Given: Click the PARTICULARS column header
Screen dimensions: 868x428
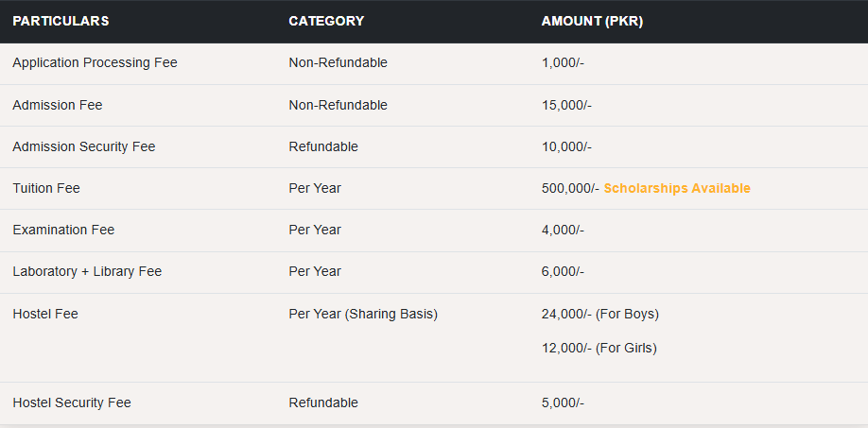Looking at the screenshot, I should pos(61,21).
